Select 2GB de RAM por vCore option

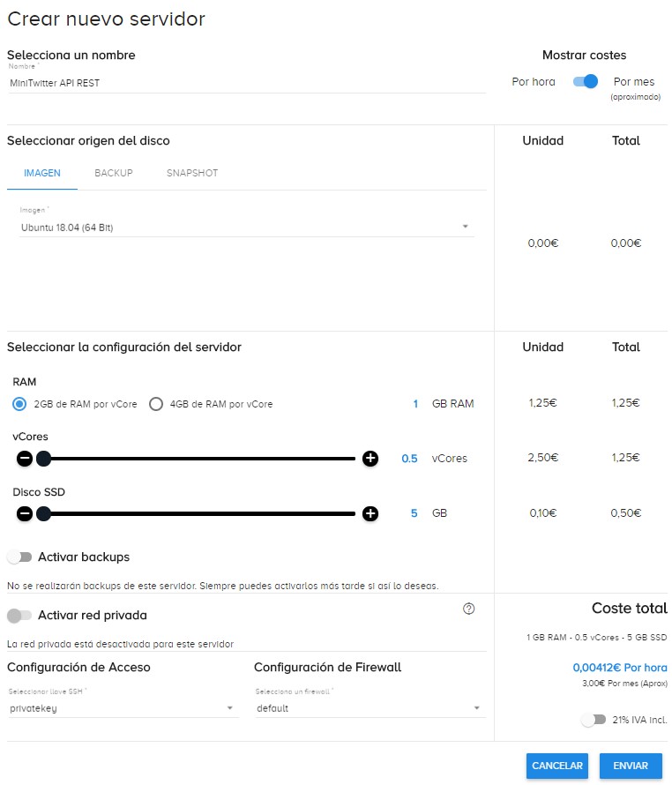(x=19, y=404)
